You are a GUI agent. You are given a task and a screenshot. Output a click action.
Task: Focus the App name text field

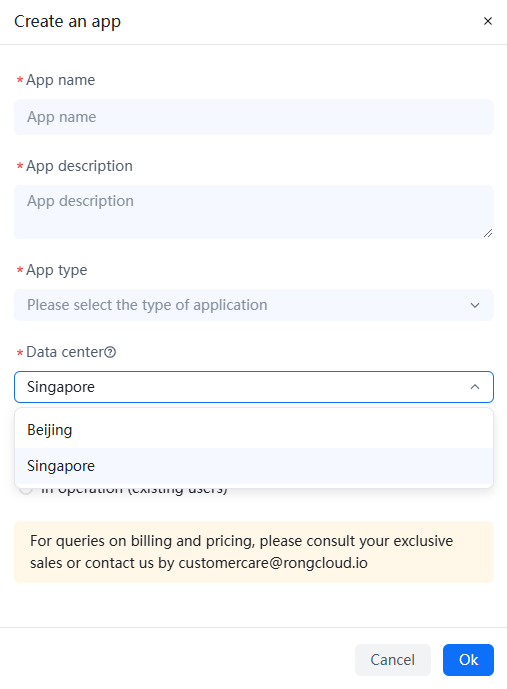[254, 117]
